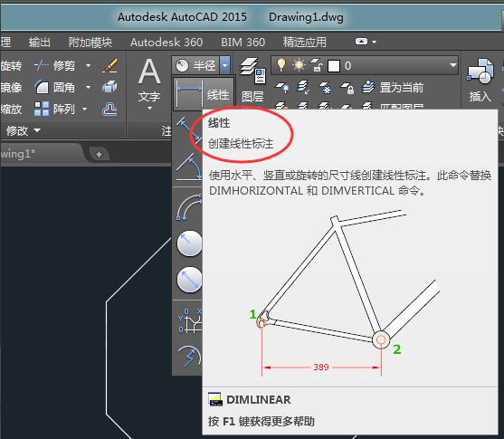Open 图层 layer properties manager icon
504x439 pixels.
[x=252, y=71]
